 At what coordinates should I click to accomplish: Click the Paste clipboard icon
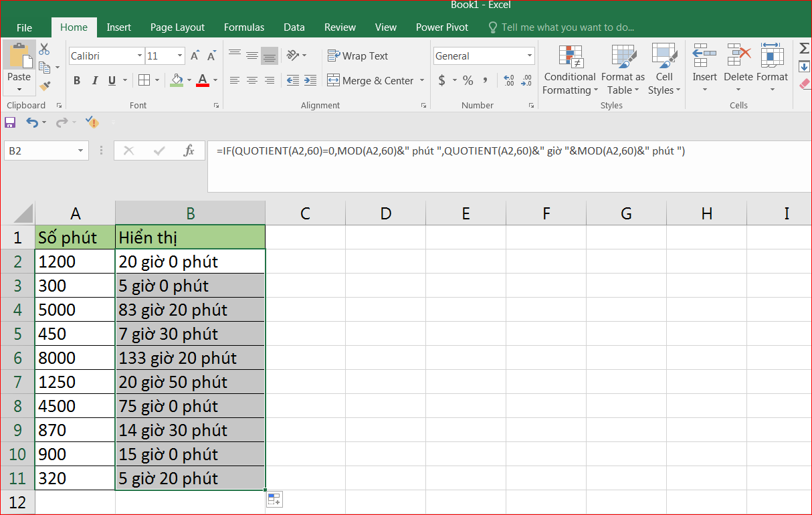[19, 55]
